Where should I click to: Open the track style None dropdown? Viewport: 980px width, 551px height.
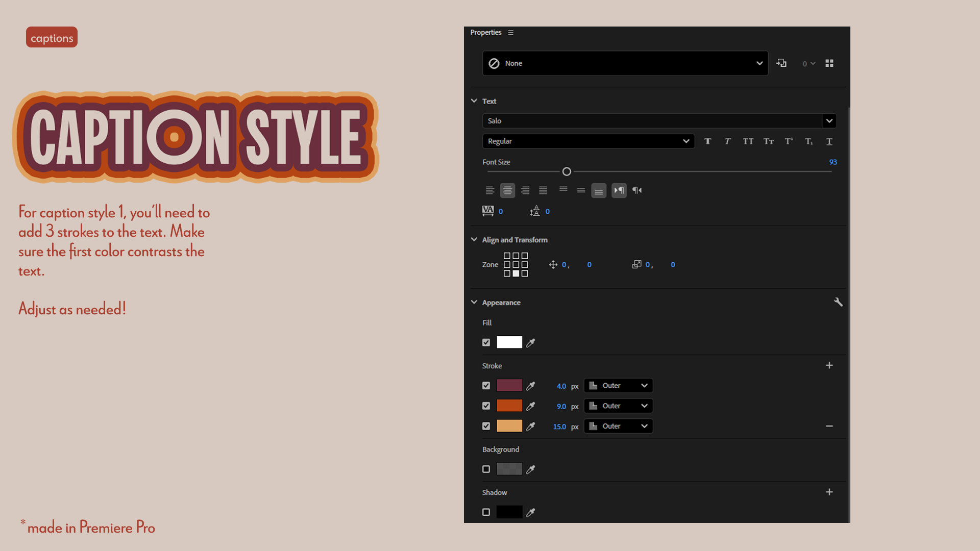(x=625, y=63)
